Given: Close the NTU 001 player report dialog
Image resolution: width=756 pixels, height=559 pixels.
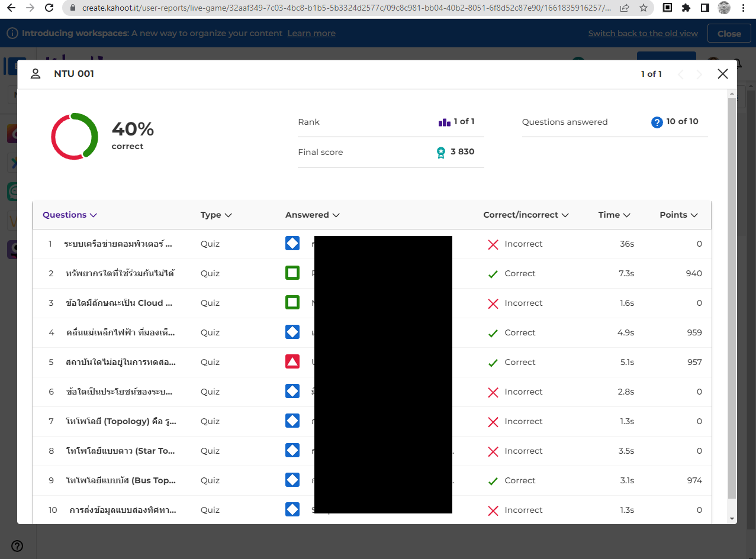Looking at the screenshot, I should pos(722,74).
